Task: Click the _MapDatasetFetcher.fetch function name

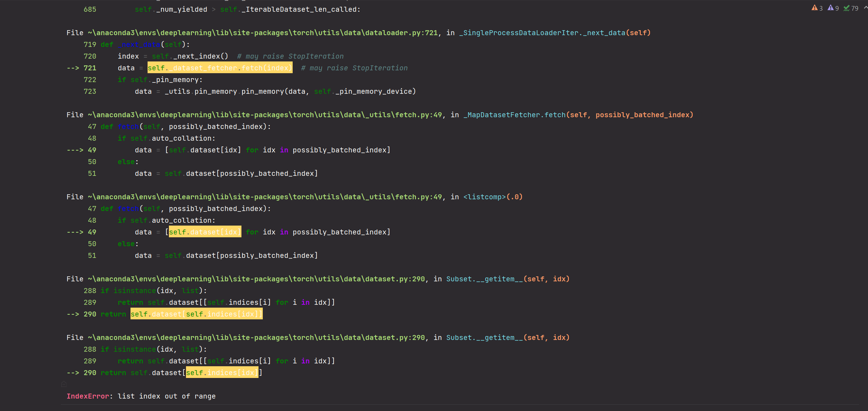Action: 514,115
